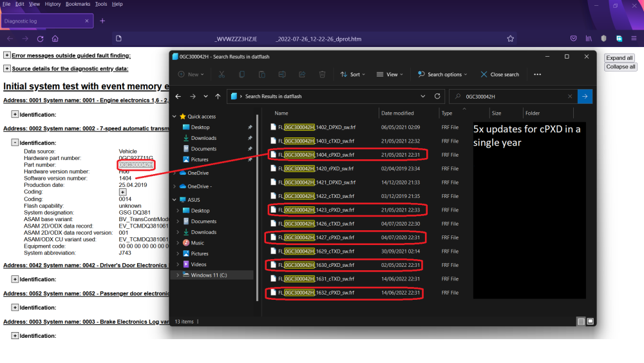Open the View dropdown in Explorer
This screenshot has width=644, height=363.
click(390, 74)
